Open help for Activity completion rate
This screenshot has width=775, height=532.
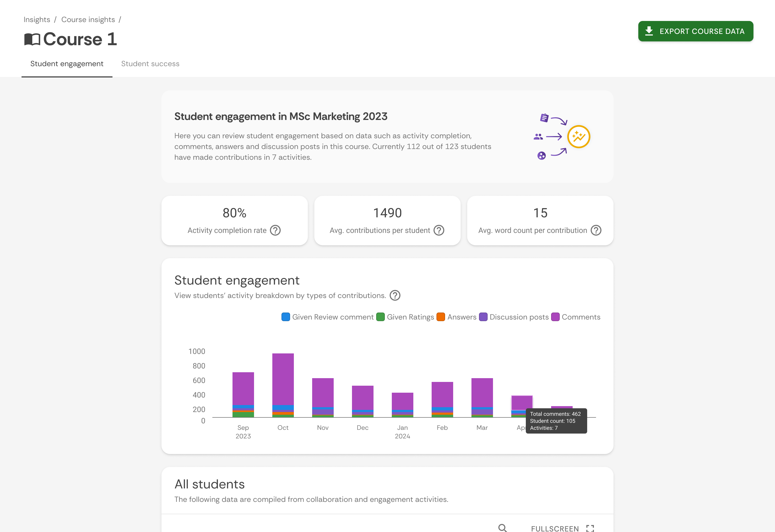tap(275, 230)
